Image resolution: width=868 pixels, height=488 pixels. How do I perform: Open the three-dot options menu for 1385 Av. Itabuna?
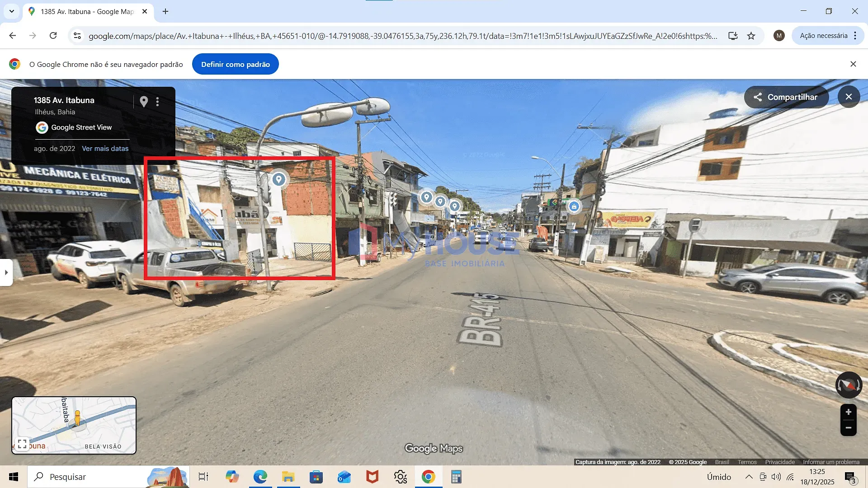click(157, 102)
